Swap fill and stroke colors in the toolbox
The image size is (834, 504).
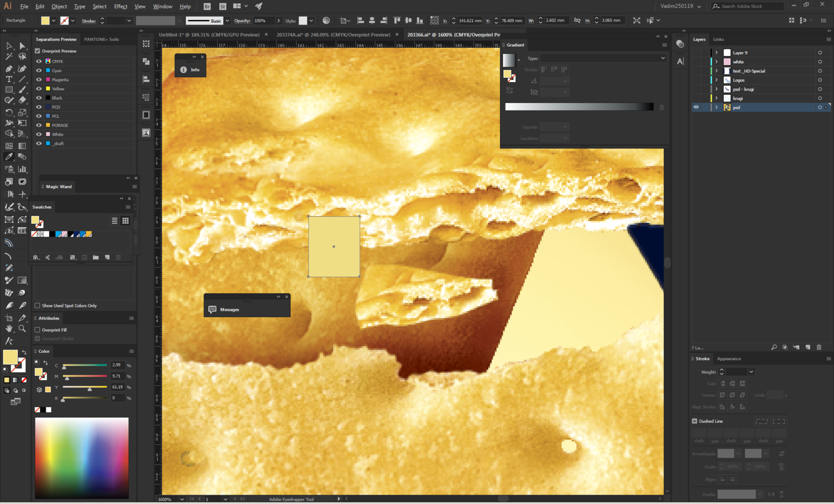click(24, 352)
